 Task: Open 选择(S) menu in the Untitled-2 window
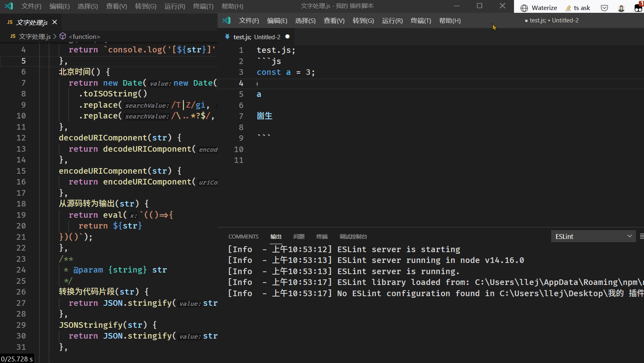tap(305, 21)
